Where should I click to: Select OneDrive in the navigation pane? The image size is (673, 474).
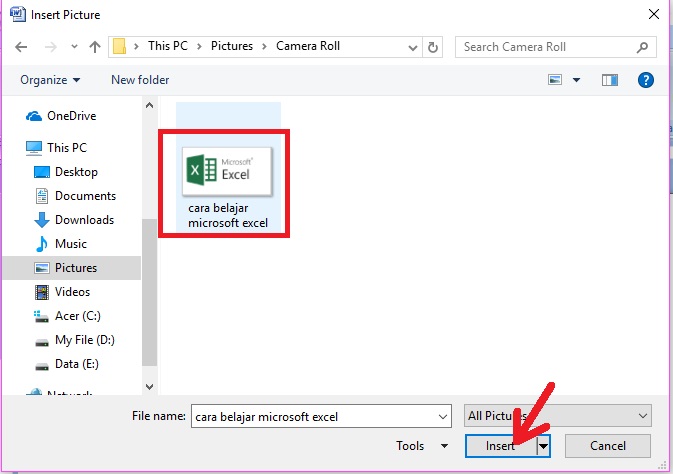pyautogui.click(x=72, y=116)
